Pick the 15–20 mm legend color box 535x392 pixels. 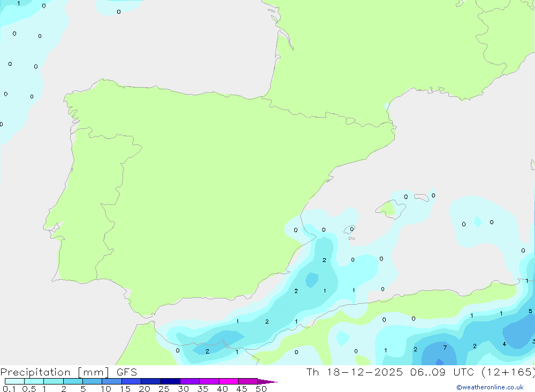click(x=131, y=381)
